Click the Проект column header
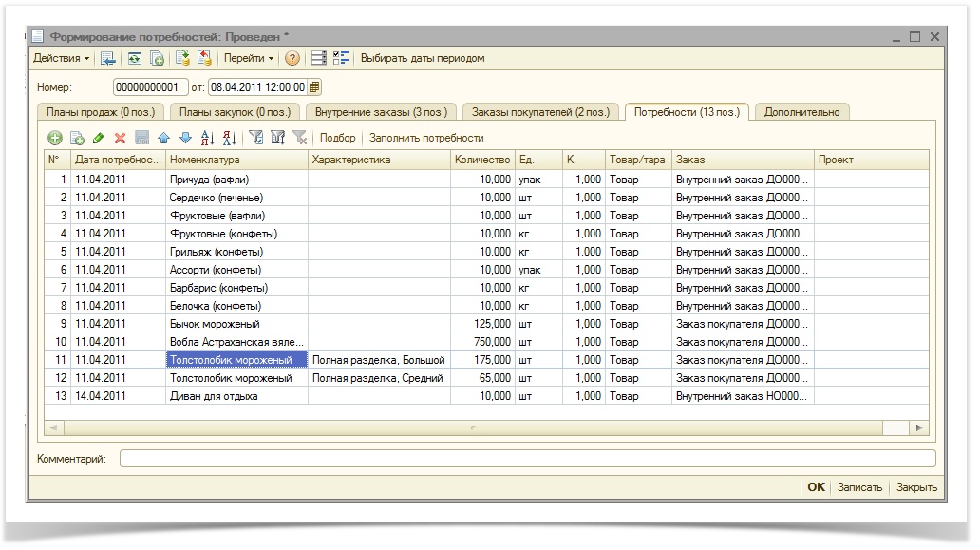980x550 pixels. click(x=871, y=160)
